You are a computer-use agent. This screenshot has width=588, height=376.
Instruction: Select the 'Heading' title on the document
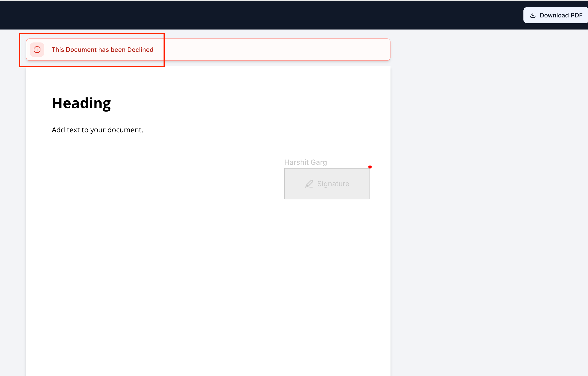click(x=81, y=103)
